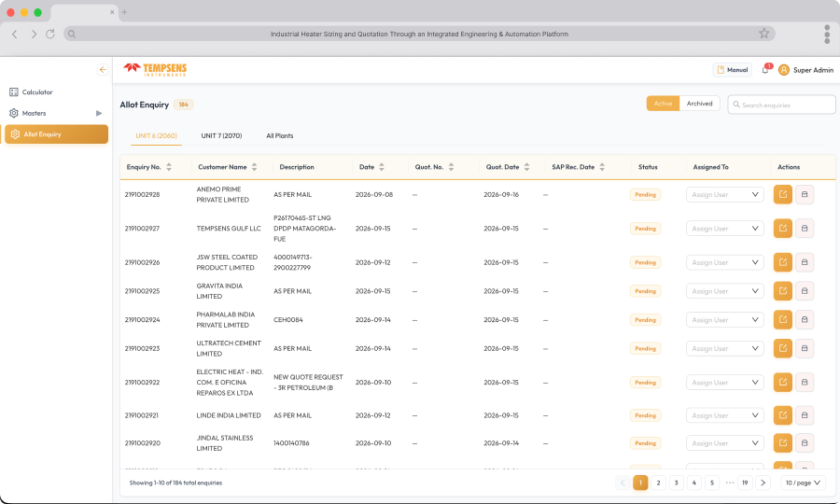This screenshot has height=504, width=840.
Task: Click the open/edit icon for enquiry 2191002928
Action: point(783,194)
